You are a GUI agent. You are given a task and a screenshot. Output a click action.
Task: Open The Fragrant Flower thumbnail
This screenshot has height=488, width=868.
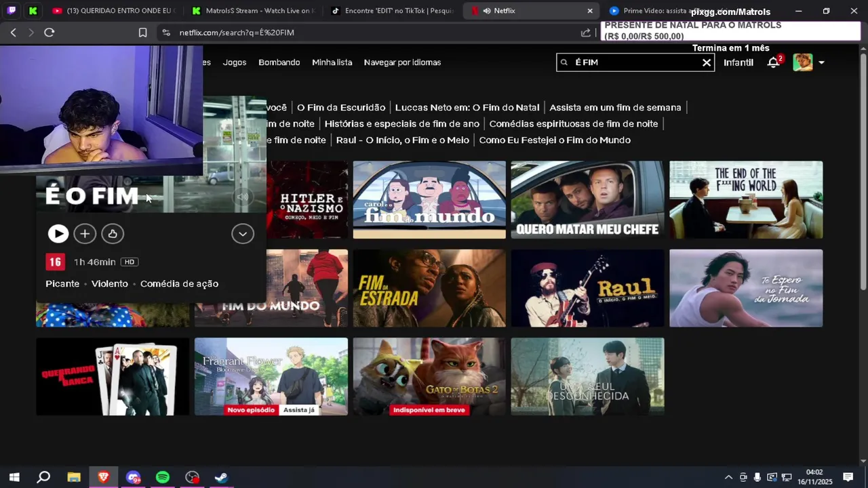[271, 377]
